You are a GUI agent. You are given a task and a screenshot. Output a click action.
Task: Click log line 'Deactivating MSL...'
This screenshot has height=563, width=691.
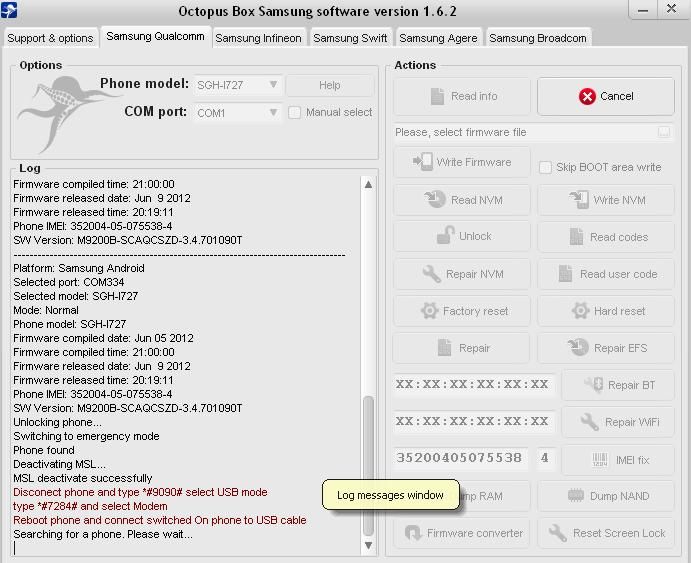point(59,464)
